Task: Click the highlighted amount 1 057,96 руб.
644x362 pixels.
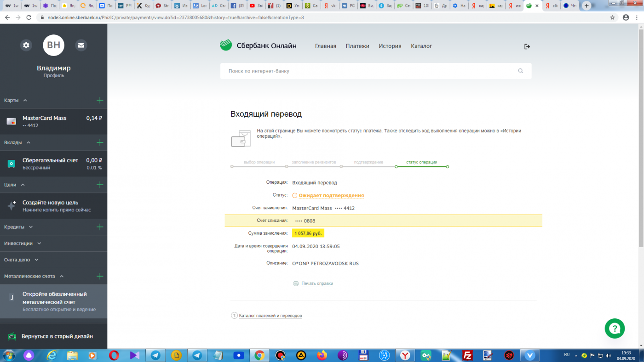Action: (x=308, y=233)
